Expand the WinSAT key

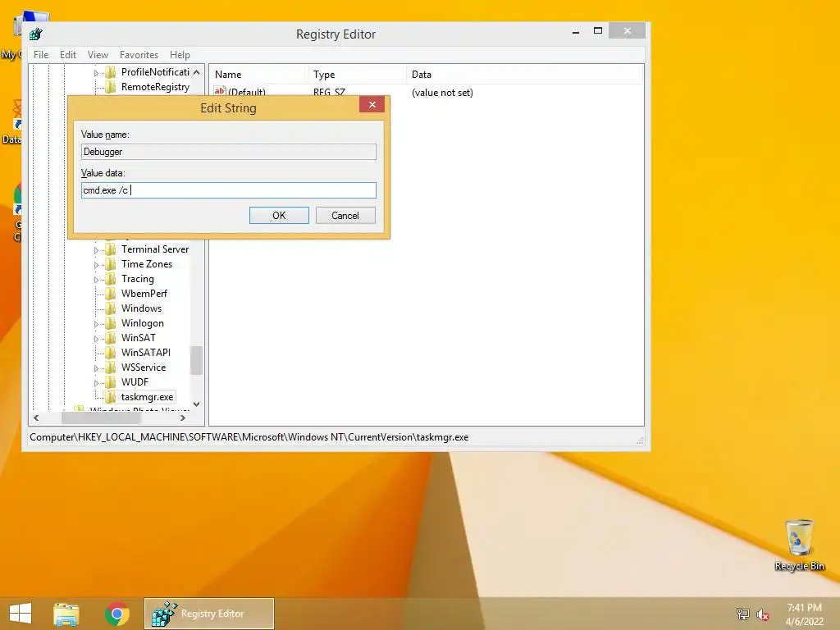click(96, 339)
